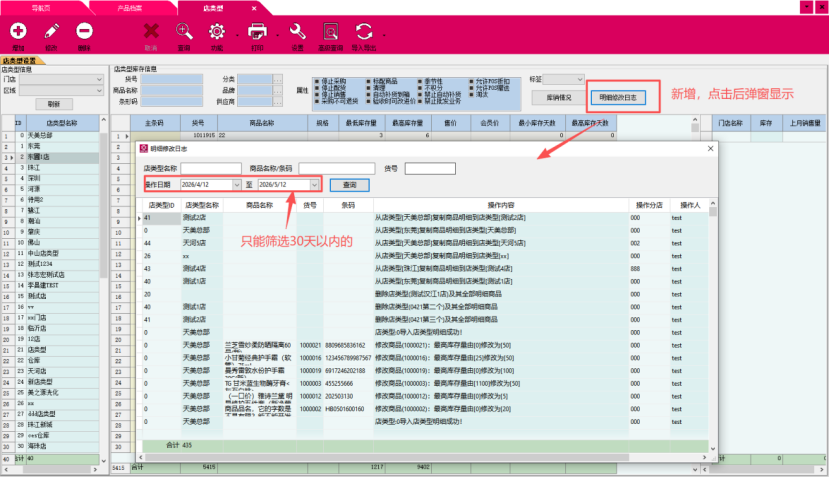The height and width of the screenshot is (477, 829).
Task: Close the 明细修改日志 dialog
Action: point(710,149)
